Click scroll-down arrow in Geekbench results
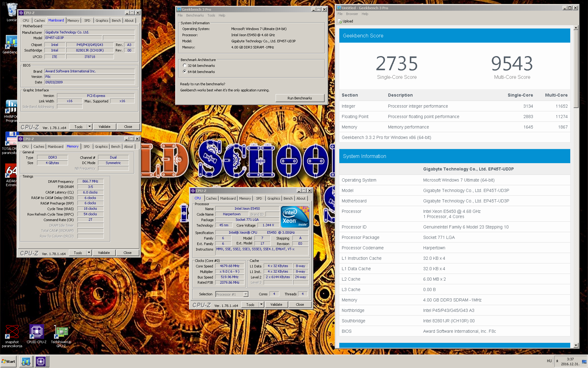 pyautogui.click(x=576, y=345)
